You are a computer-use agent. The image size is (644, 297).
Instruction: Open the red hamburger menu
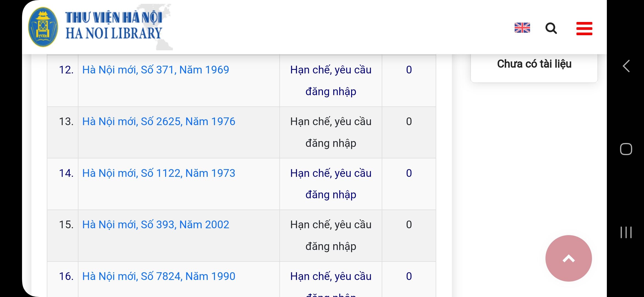tap(584, 29)
